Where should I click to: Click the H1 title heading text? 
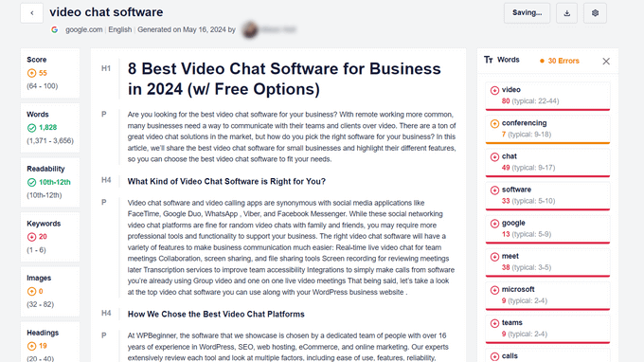[284, 79]
